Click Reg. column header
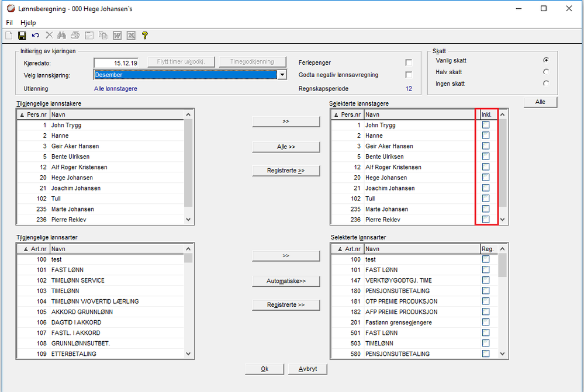The width and height of the screenshot is (584, 392). click(x=488, y=249)
